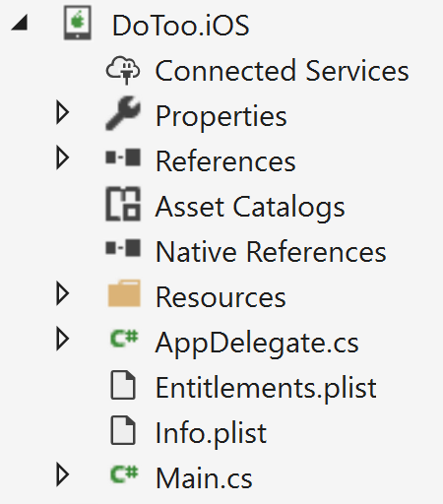The height and width of the screenshot is (504, 443).
Task: Select the Native References label
Action: [271, 252]
